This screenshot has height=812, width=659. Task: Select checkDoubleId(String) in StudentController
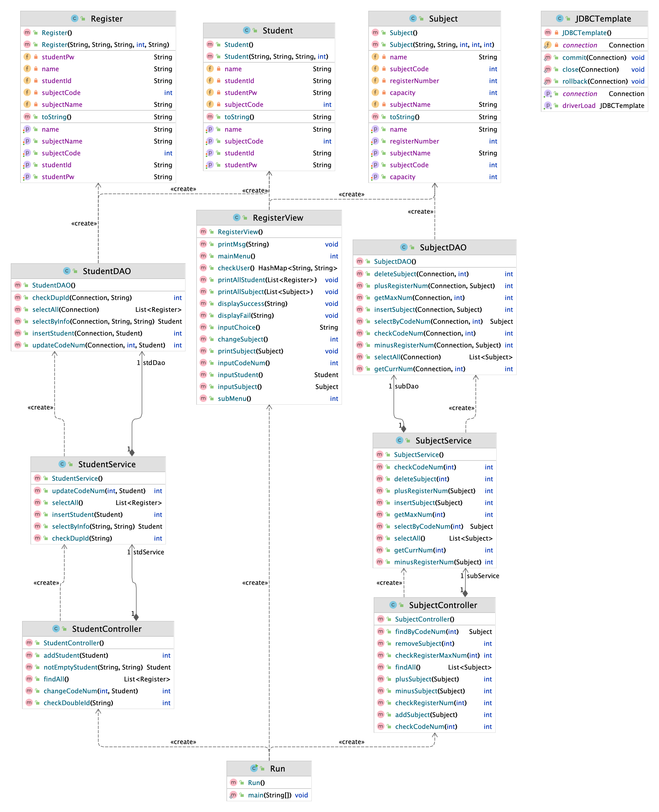click(98, 703)
